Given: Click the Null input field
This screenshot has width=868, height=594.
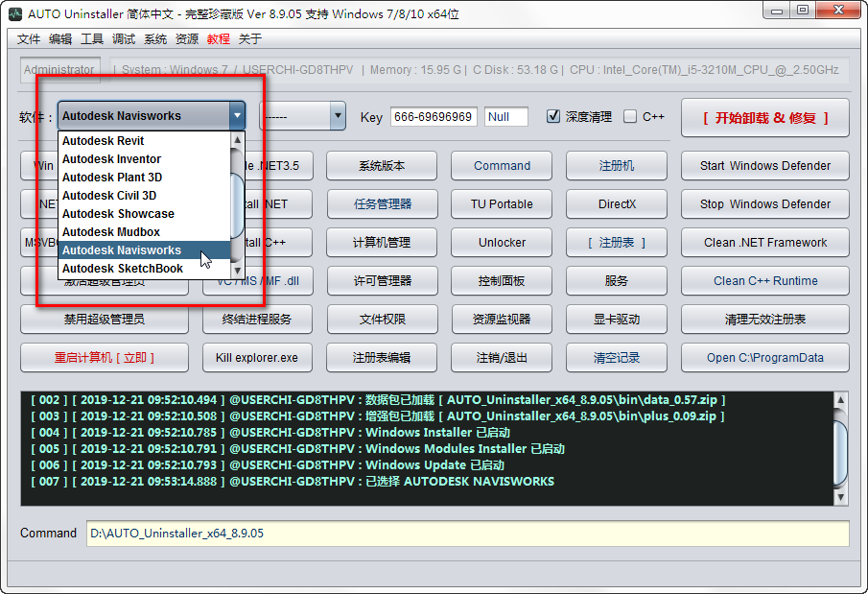Looking at the screenshot, I should click(506, 116).
